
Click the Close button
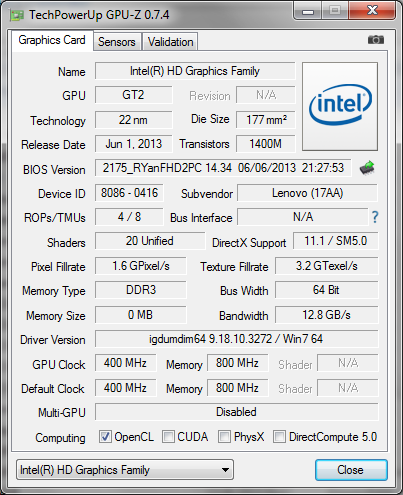351,470
